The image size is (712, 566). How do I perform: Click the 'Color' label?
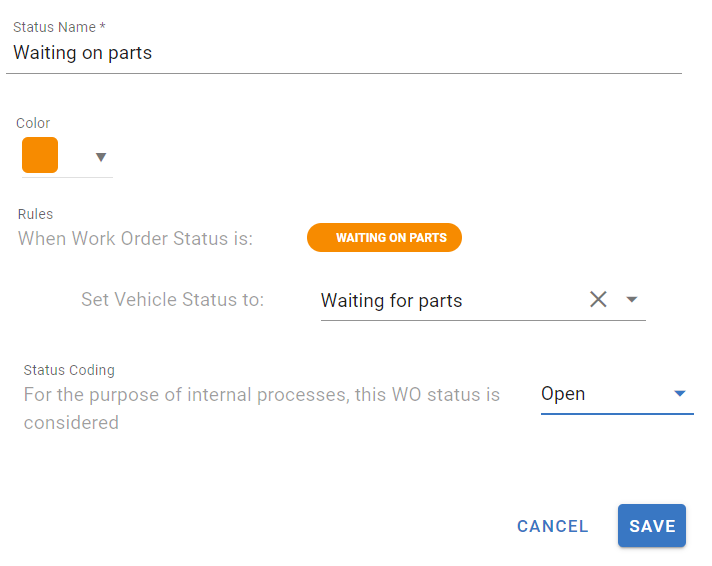33,123
